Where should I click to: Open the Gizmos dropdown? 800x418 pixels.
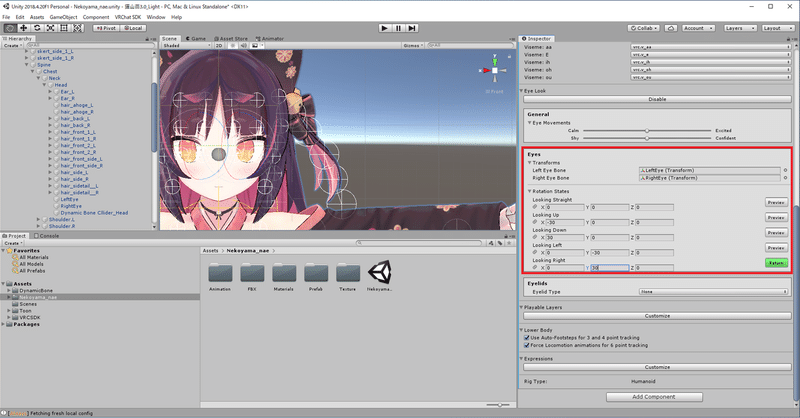[x=413, y=45]
